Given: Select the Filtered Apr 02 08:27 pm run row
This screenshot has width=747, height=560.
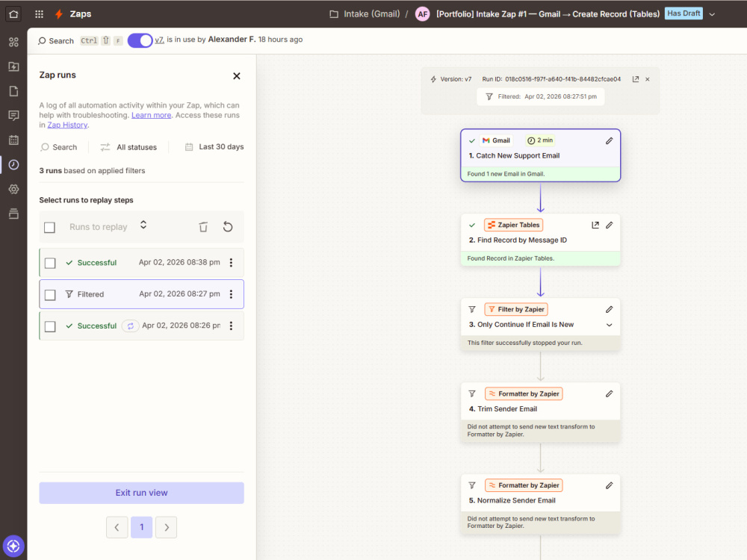Looking at the screenshot, I should tap(141, 294).
